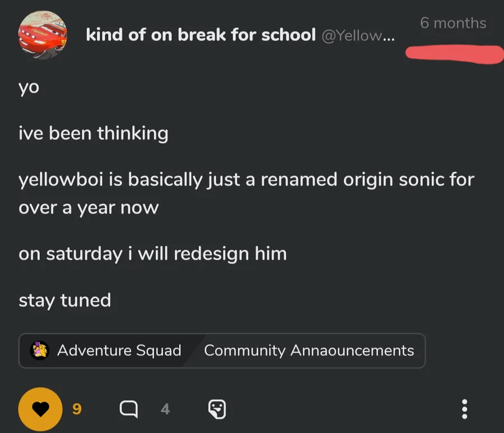Click the @Yellow... username handle
The width and height of the screenshot is (504, 433).
pos(357,36)
